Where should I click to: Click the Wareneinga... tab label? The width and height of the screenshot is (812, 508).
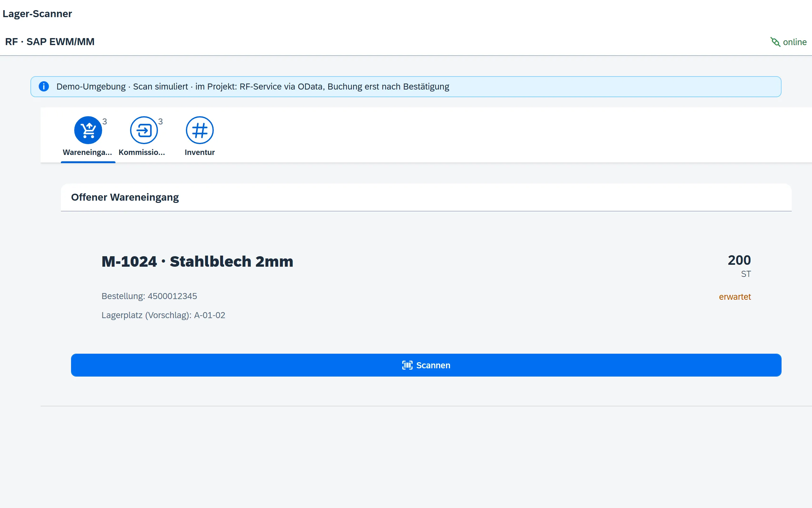(87, 152)
